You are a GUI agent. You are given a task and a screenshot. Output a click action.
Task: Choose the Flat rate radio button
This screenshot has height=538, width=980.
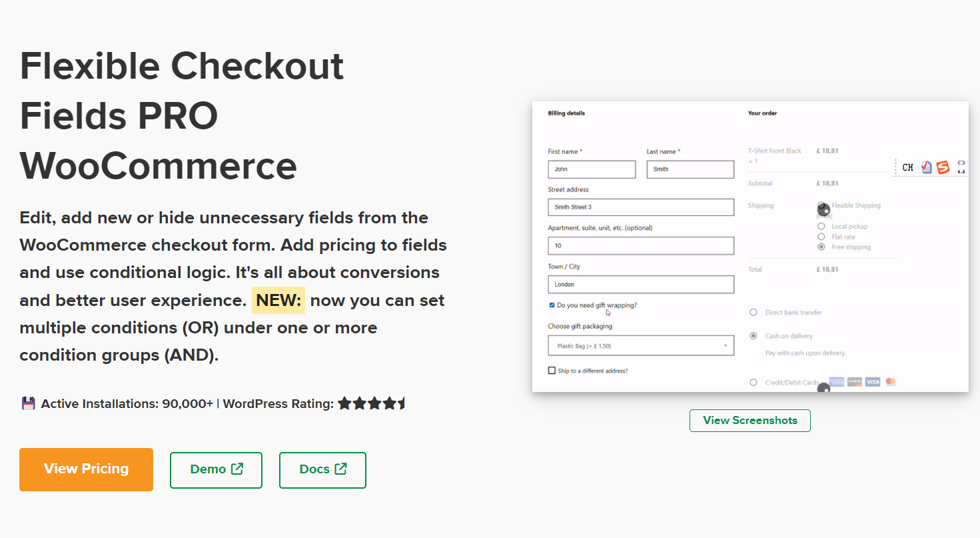pyautogui.click(x=821, y=237)
